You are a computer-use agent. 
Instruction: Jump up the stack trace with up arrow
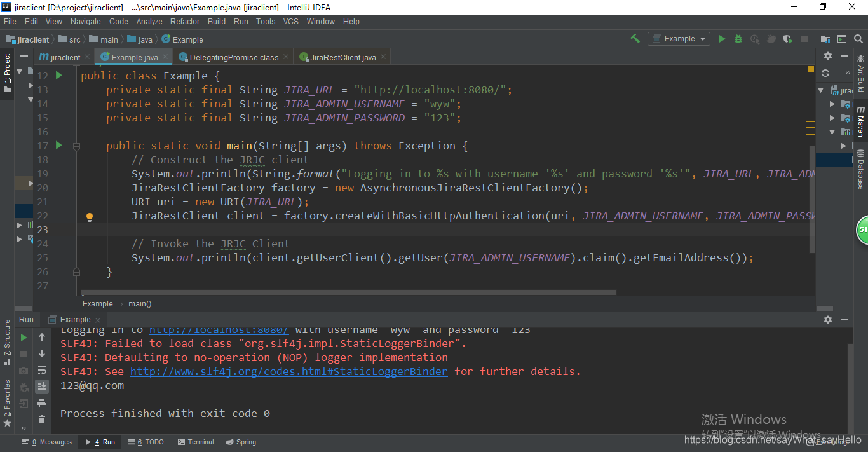pos(42,338)
